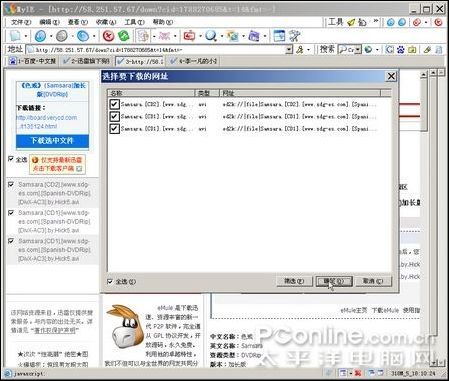Click the highlighter pen icon in search bar
449x381 pixels.
[x=427, y=50]
